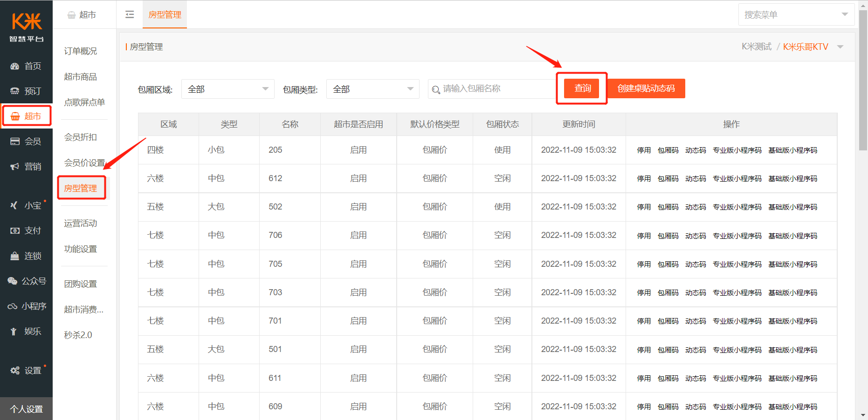Open 会员价设置 submenu item
This screenshot has width=868, height=420.
point(84,163)
